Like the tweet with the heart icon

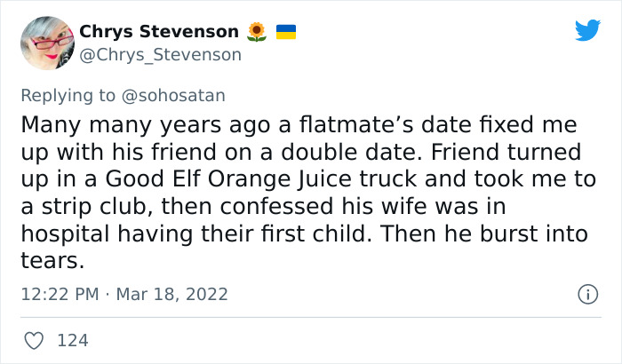[35, 340]
